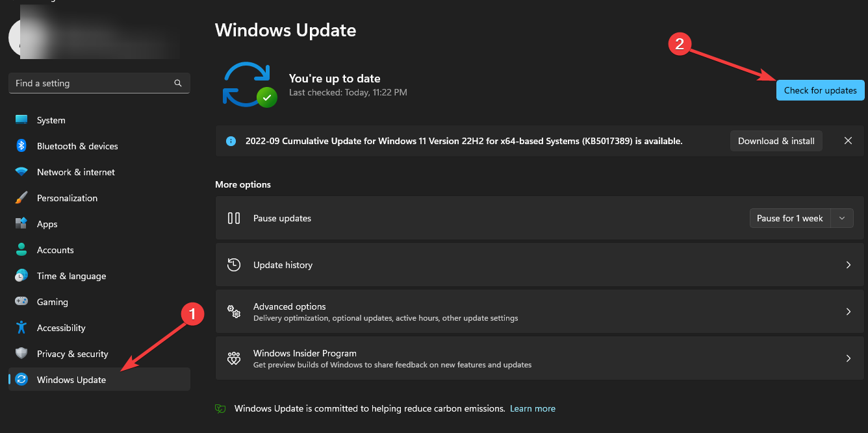The width and height of the screenshot is (868, 433).
Task: Click the Personalization paintbrush icon
Action: [21, 198]
